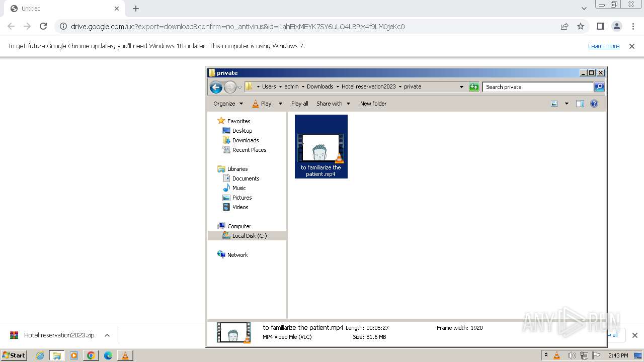Close the Chrome downloads bar
This screenshot has width=644, height=362.
click(634, 335)
